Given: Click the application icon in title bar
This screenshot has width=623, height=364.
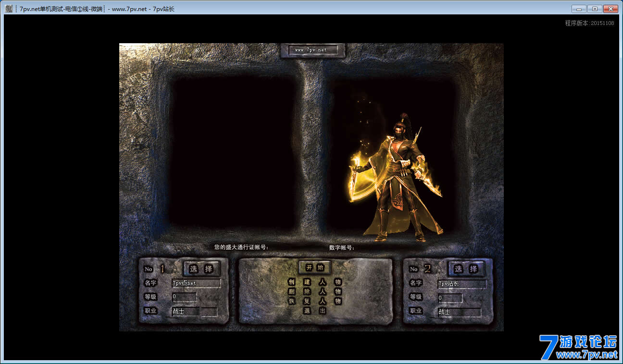Looking at the screenshot, I should click(9, 9).
